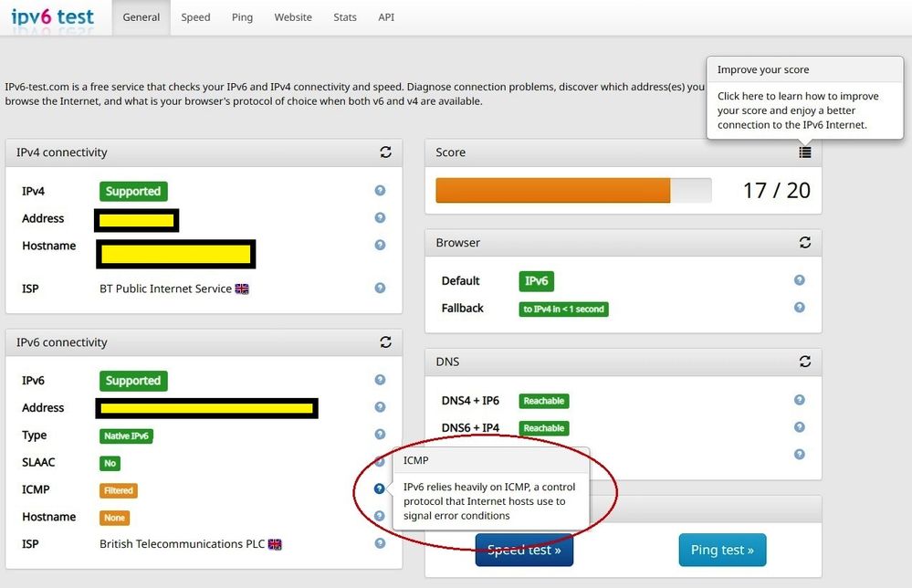Viewport: 912px width, 588px height.
Task: Click the orange score progress bar
Action: coord(553,190)
